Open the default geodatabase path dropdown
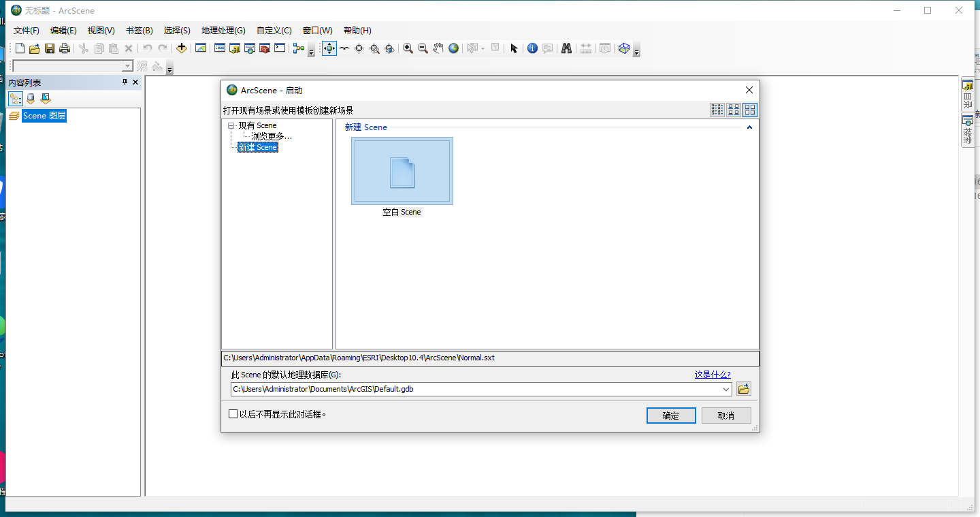The height and width of the screenshot is (517, 980). coord(725,390)
